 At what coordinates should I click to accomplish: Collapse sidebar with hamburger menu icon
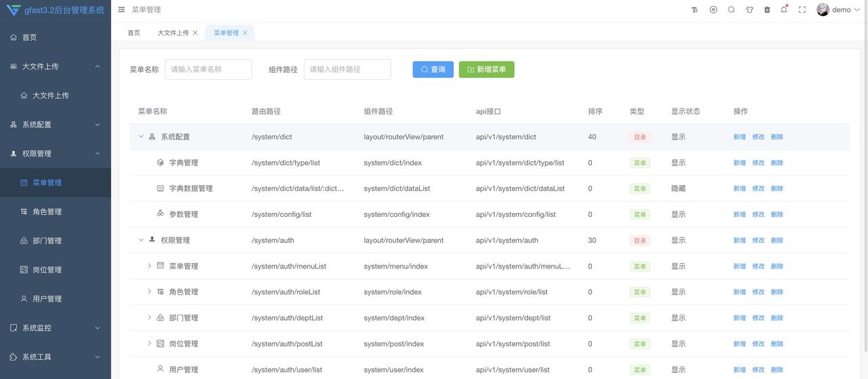121,10
